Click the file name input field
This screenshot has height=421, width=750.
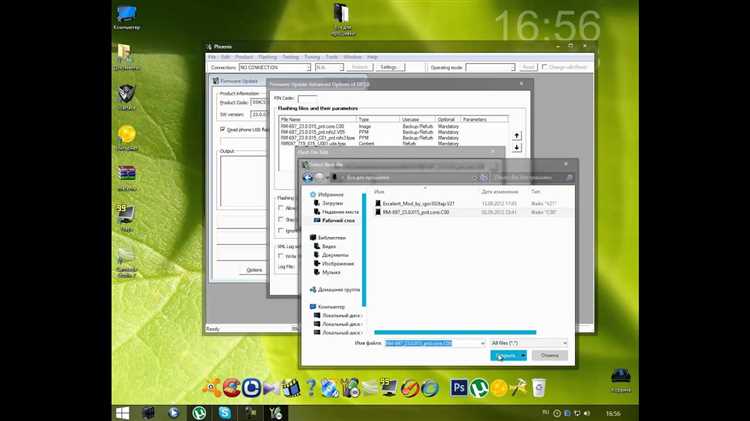coord(420,342)
